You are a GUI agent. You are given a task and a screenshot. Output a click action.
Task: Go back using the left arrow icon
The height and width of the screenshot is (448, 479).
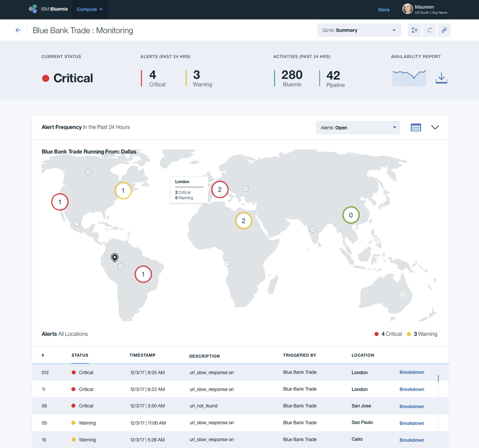(x=18, y=30)
